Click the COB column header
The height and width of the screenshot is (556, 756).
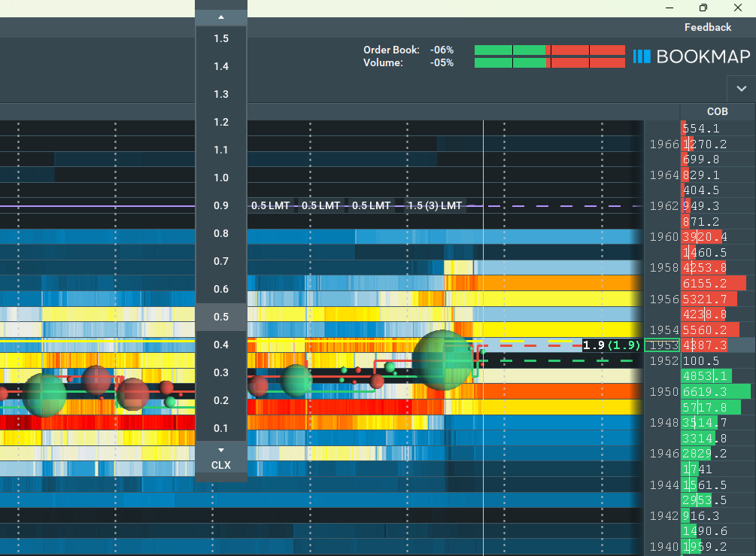pyautogui.click(x=717, y=111)
